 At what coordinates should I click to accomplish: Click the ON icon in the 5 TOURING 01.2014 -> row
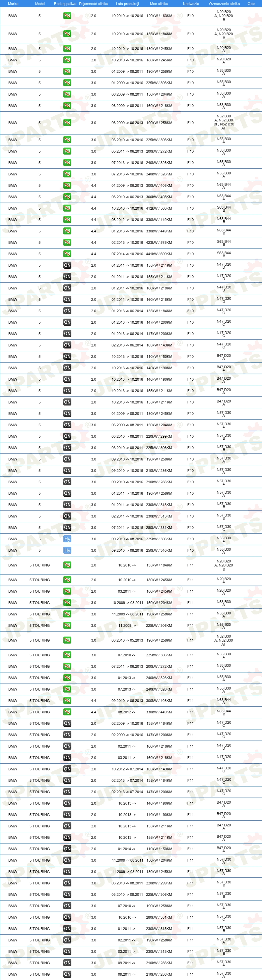coord(67,849)
